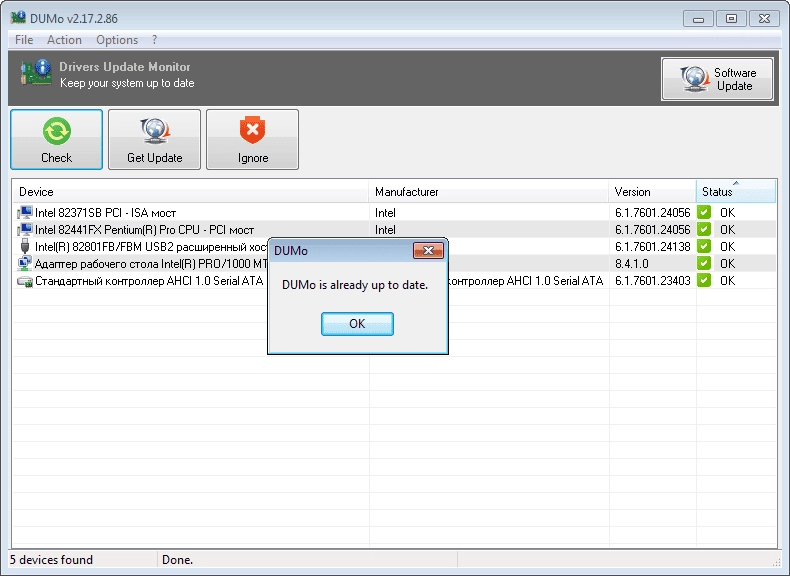Click the drive icon for AHCI 1.0 Serial ATA row
This screenshot has width=790, height=576.
point(25,281)
